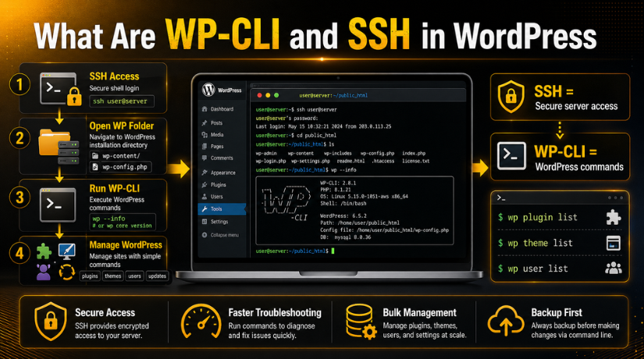Select the Users menu label

click(x=216, y=197)
